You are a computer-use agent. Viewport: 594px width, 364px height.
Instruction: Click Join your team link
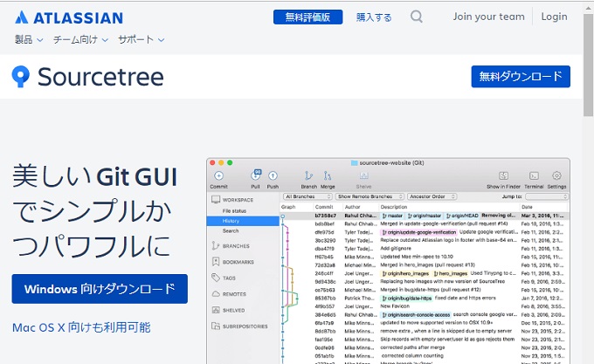tap(488, 17)
